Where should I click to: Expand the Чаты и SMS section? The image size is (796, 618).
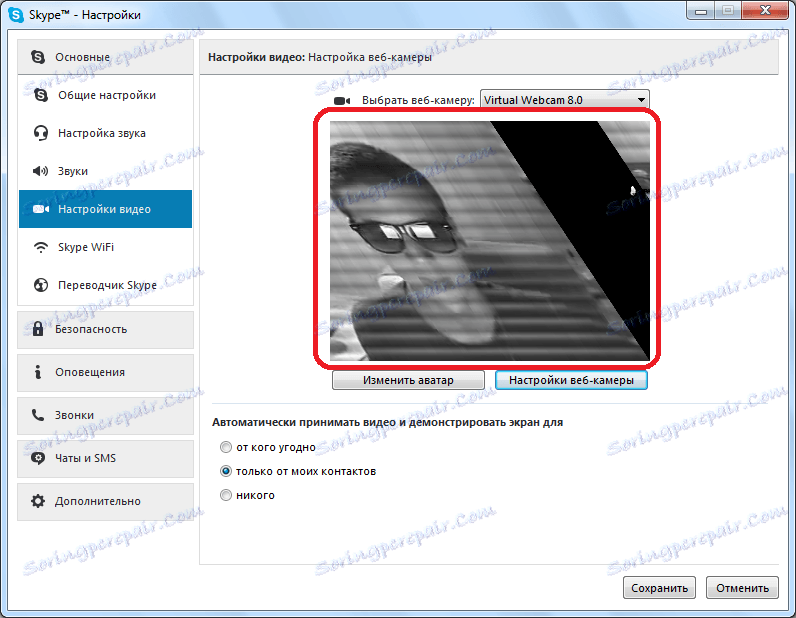106,459
